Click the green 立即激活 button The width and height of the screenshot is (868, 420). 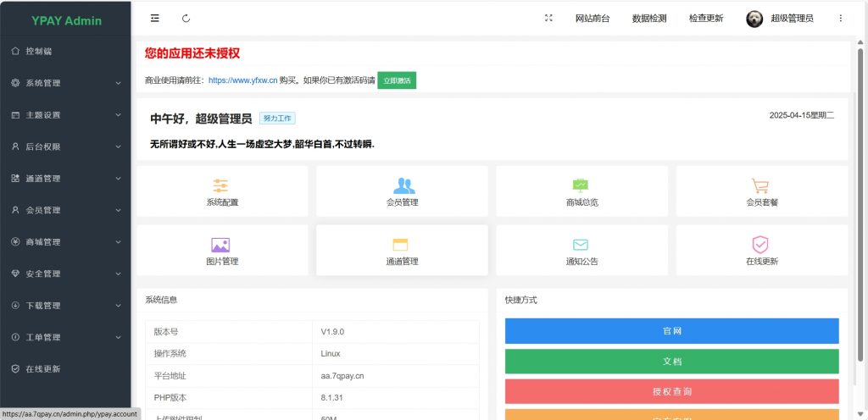coord(397,80)
